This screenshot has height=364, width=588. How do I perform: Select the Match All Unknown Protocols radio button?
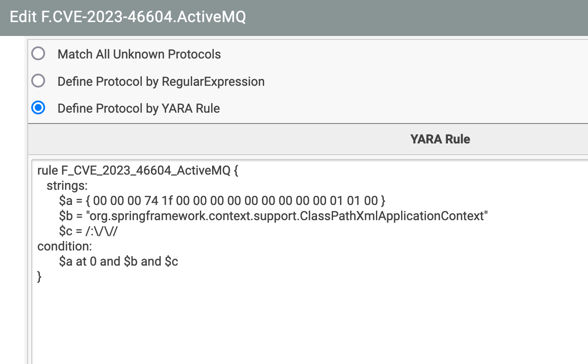click(x=38, y=53)
